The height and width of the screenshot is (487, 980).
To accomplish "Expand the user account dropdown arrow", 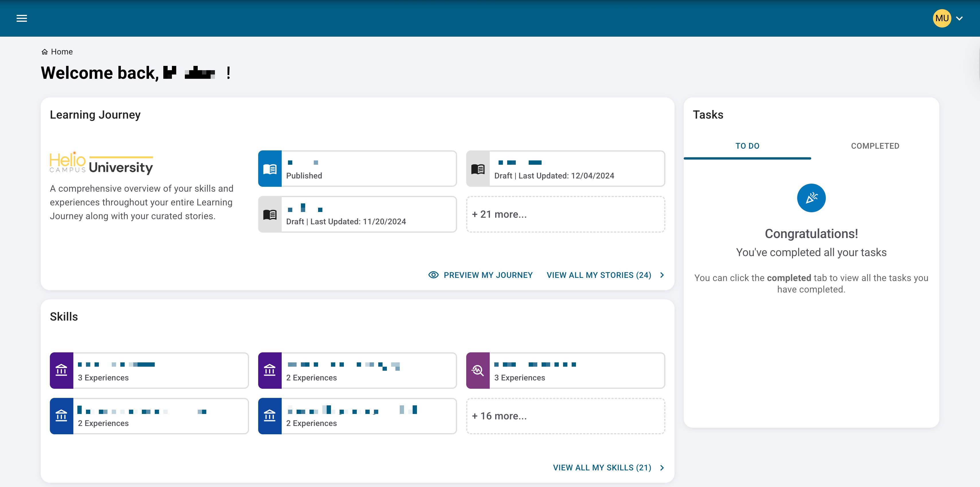I will [959, 18].
